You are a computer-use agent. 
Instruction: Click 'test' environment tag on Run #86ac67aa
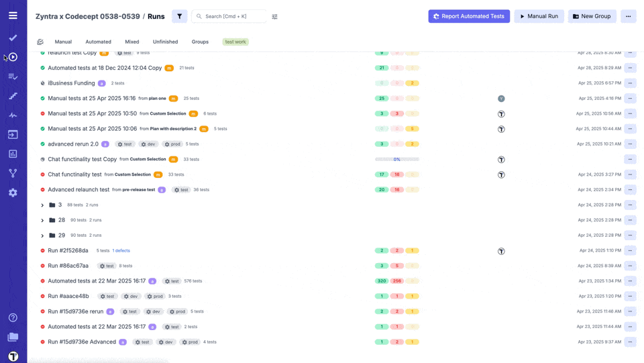pos(107,266)
